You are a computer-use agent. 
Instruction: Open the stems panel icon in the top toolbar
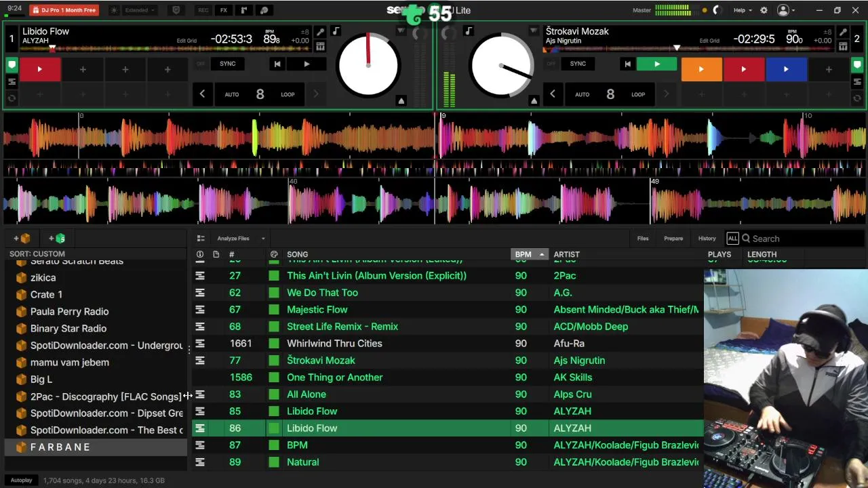264,10
